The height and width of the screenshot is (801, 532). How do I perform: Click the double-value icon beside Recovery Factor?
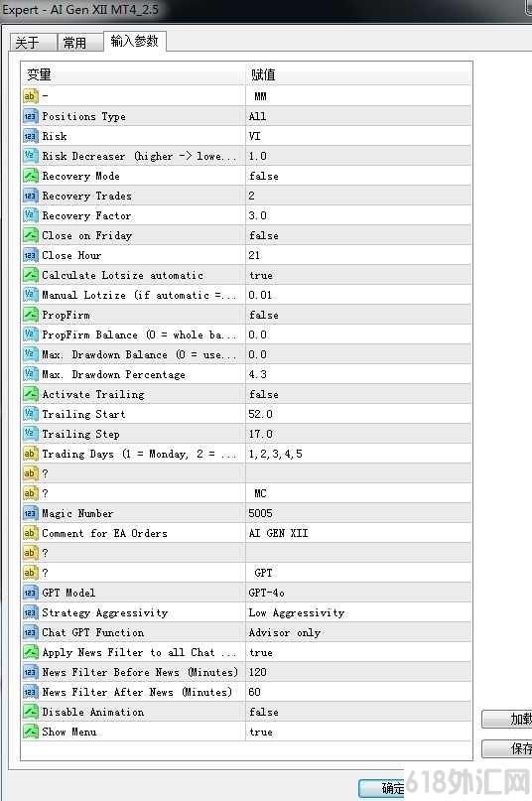(x=30, y=215)
